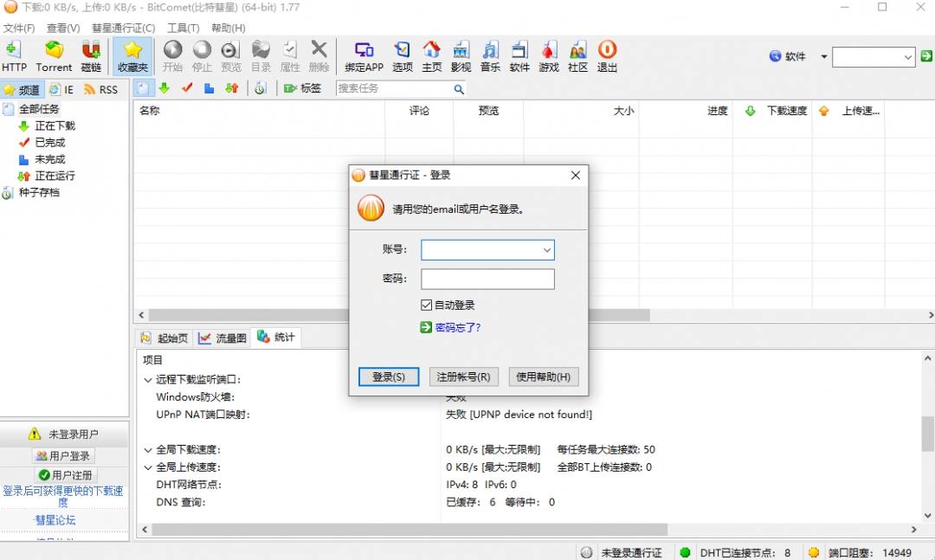This screenshot has height=560, width=935.
Task: Click the password (密码) input field
Action: (x=487, y=279)
